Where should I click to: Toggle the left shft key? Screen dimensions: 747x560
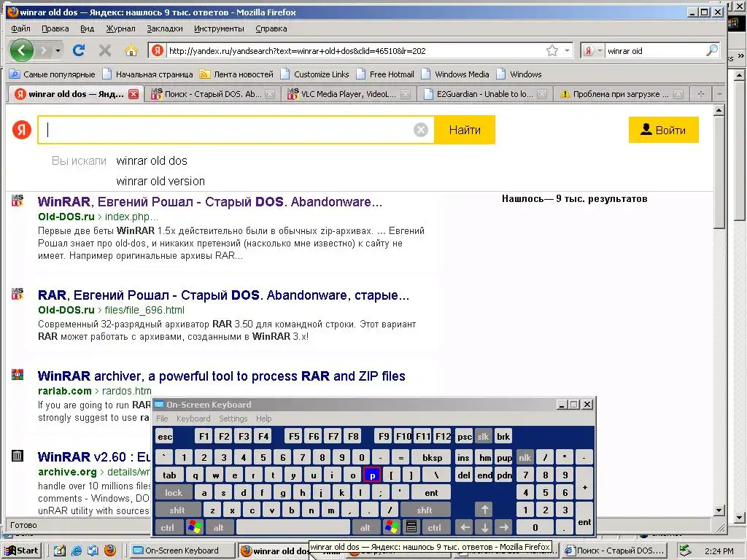(178, 510)
